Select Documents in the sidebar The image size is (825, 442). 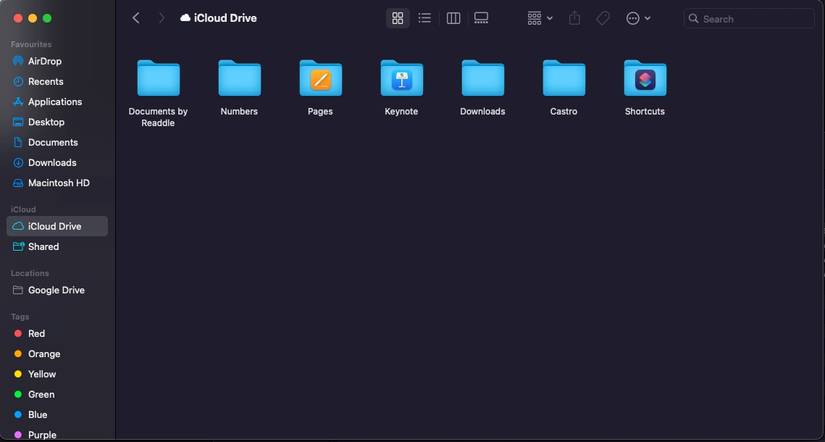point(57,142)
